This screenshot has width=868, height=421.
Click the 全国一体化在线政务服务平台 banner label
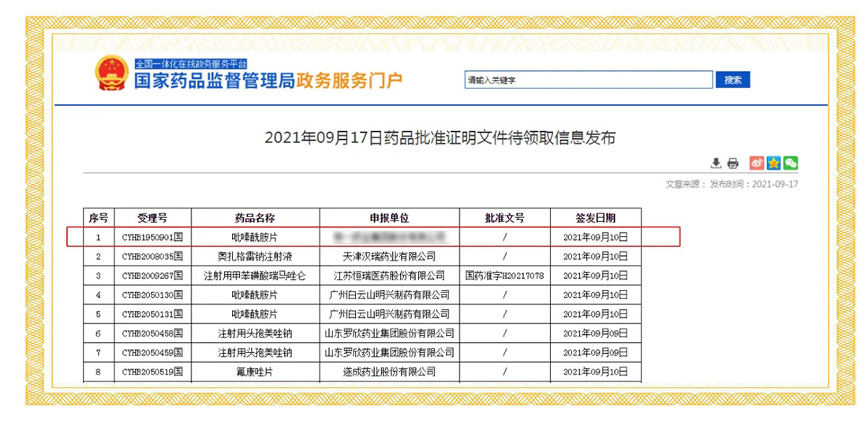click(x=190, y=63)
